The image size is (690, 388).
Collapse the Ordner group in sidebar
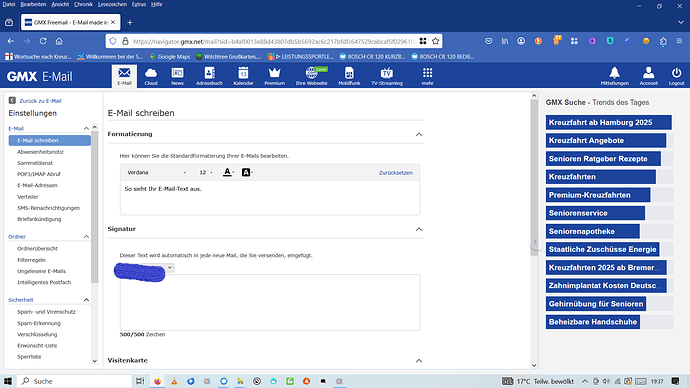[86, 237]
